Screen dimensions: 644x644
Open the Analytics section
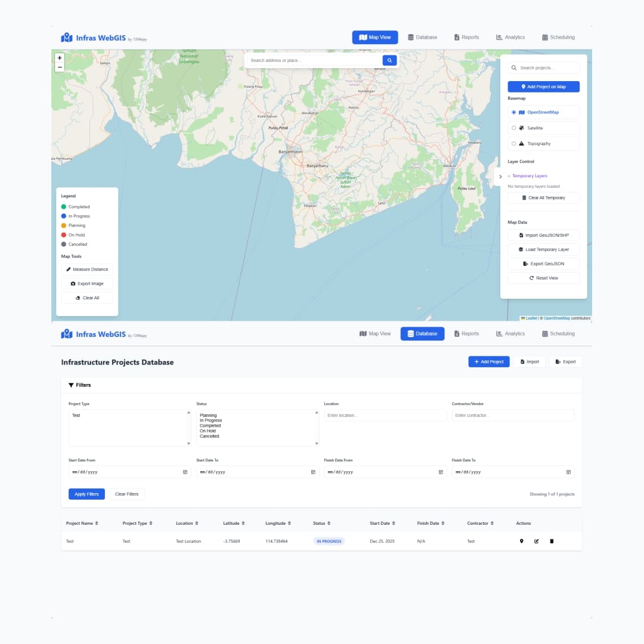[510, 37]
